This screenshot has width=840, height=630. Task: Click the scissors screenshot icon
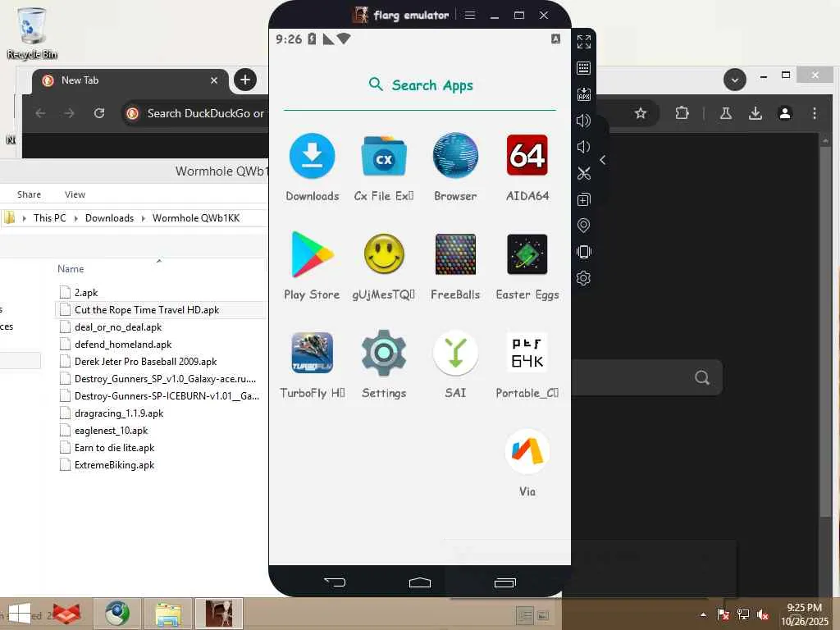tap(584, 173)
